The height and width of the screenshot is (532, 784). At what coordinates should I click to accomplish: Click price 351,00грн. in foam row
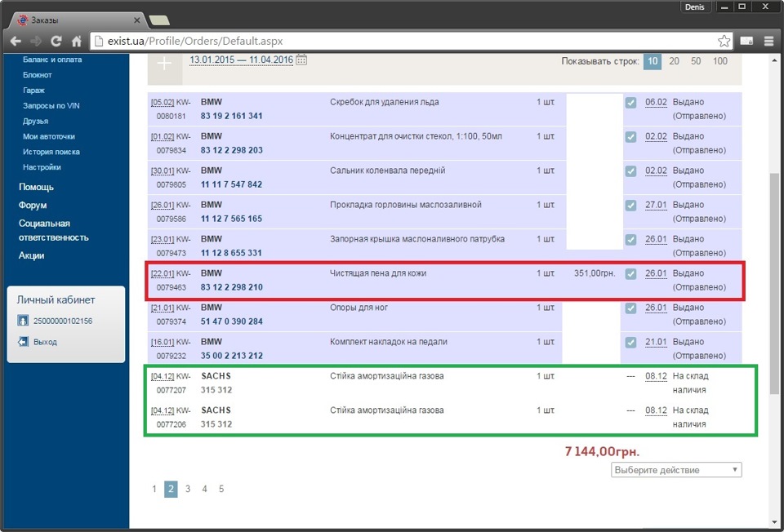[x=595, y=273]
